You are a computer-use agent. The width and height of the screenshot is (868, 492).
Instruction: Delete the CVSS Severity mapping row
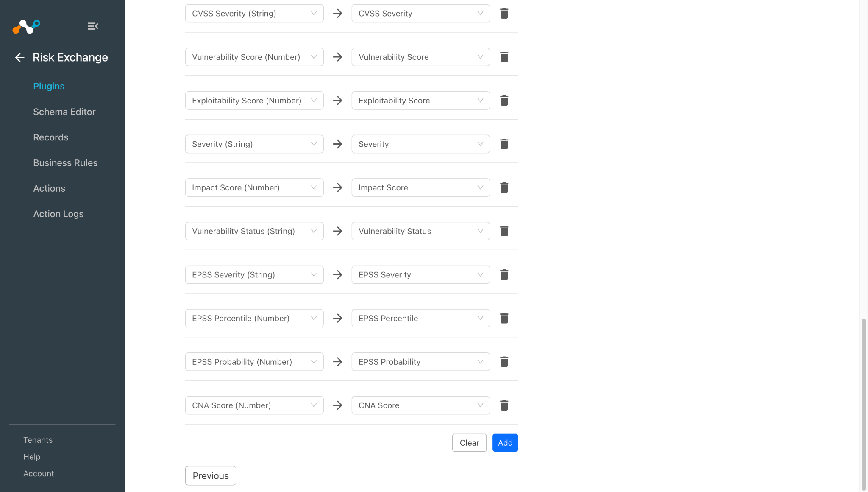(504, 14)
